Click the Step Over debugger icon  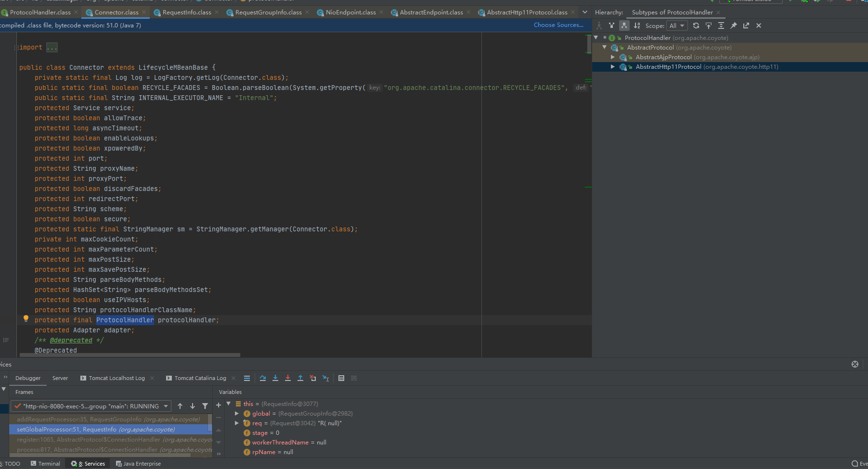click(x=263, y=378)
